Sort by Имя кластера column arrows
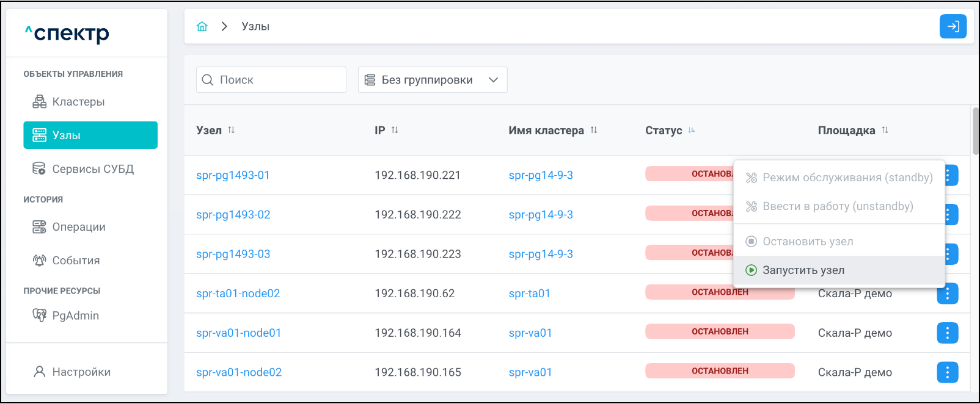This screenshot has width=980, height=404. pyautogui.click(x=593, y=130)
